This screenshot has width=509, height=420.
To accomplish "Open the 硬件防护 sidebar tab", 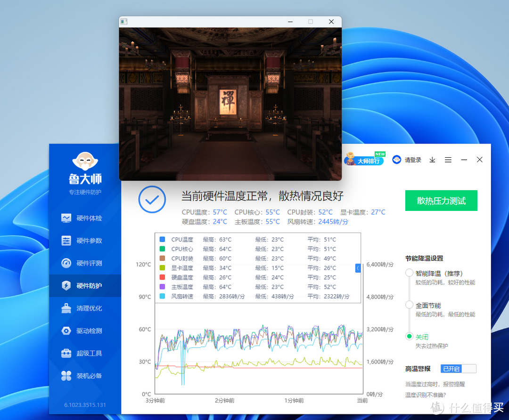I will (x=85, y=286).
